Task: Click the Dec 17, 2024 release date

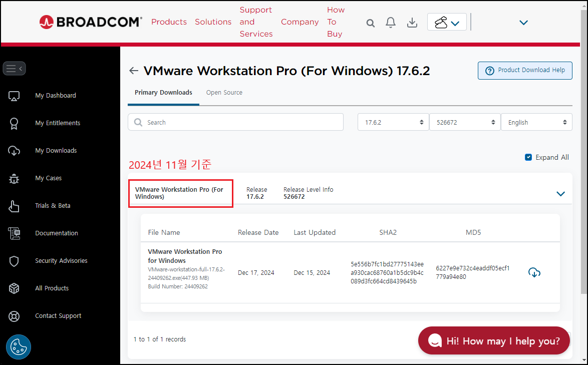Action: 256,273
